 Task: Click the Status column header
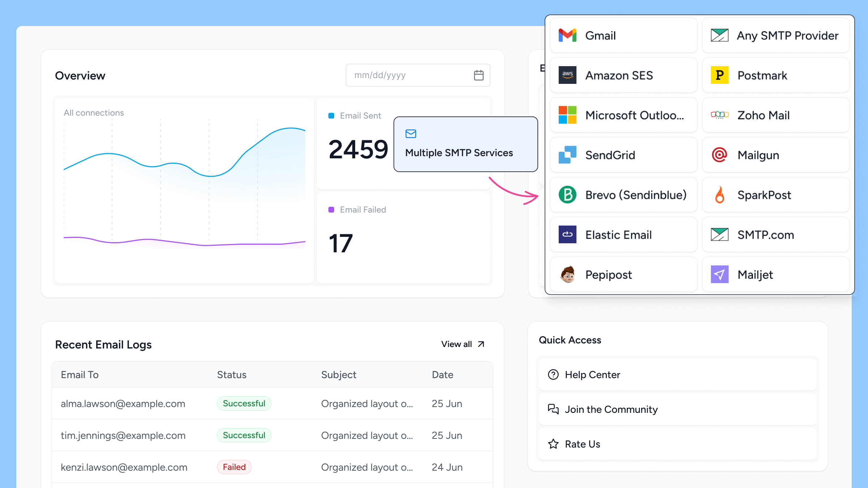pos(231,374)
